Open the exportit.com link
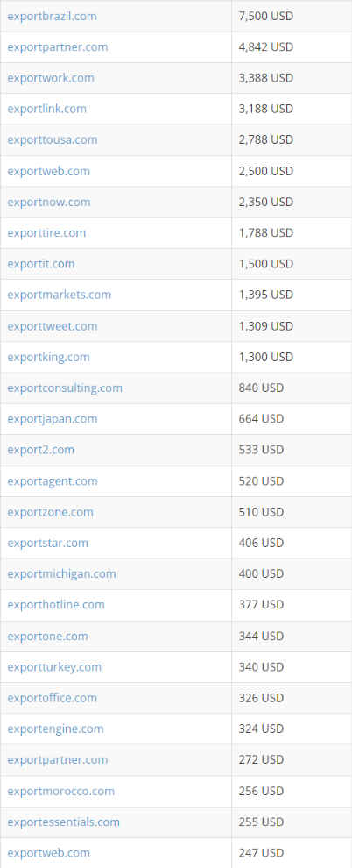Image resolution: width=352 pixels, height=868 pixels. pyautogui.click(x=41, y=264)
